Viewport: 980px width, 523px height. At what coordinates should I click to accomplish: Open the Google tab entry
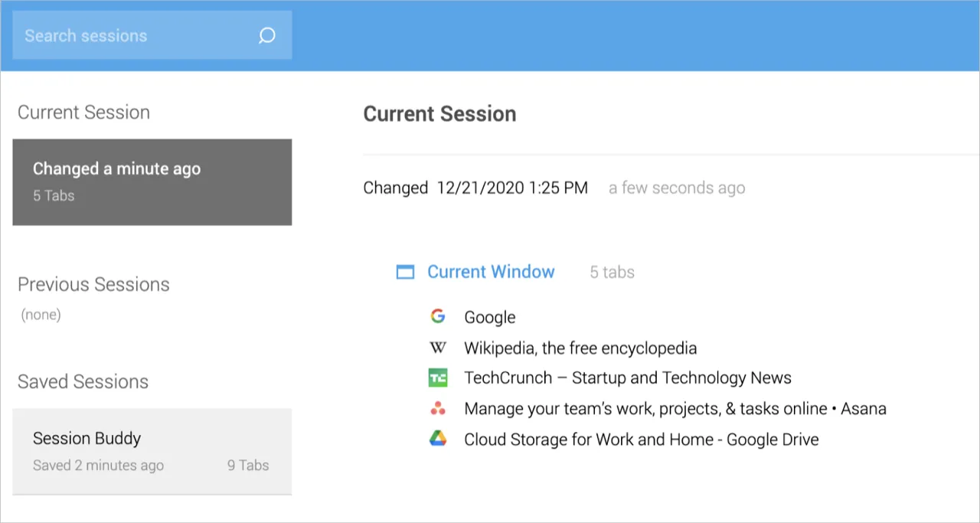(489, 316)
